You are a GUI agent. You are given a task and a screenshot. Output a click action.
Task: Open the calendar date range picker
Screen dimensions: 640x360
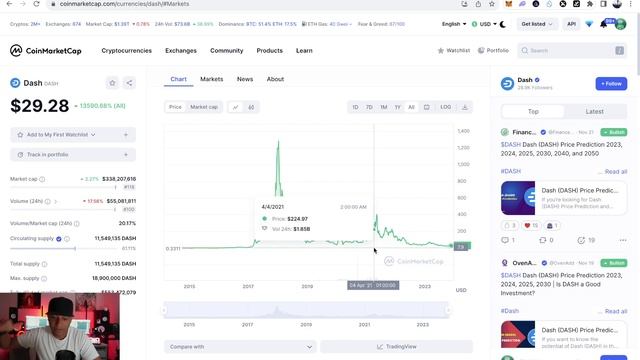(x=427, y=107)
